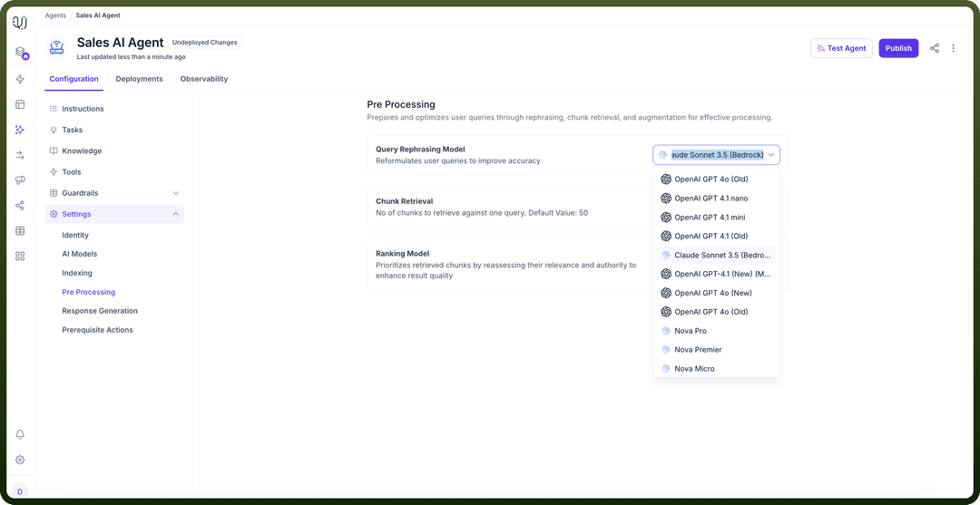Click the gear icon beside Settings in the menu
Image resolution: width=980 pixels, height=505 pixels.
[x=54, y=214]
